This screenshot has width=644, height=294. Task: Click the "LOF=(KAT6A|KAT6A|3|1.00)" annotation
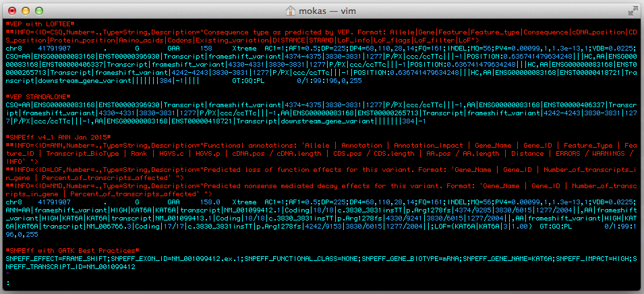(x=481, y=227)
